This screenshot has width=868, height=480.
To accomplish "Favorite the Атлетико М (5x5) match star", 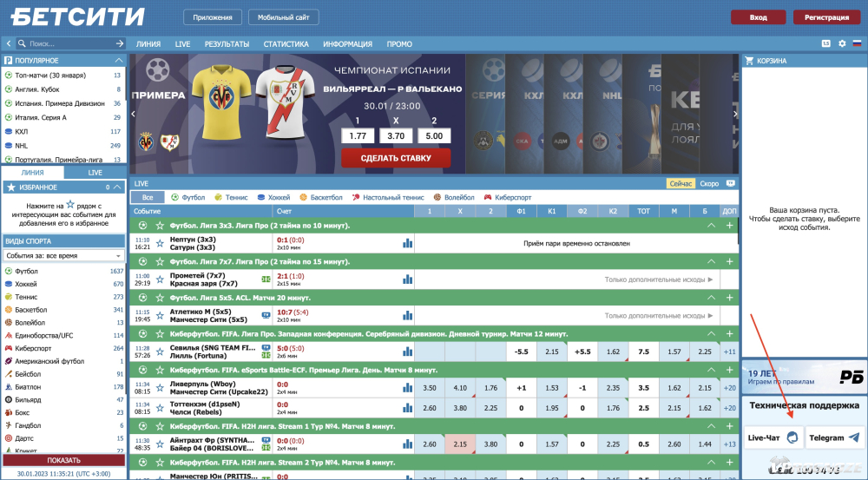I will point(160,316).
